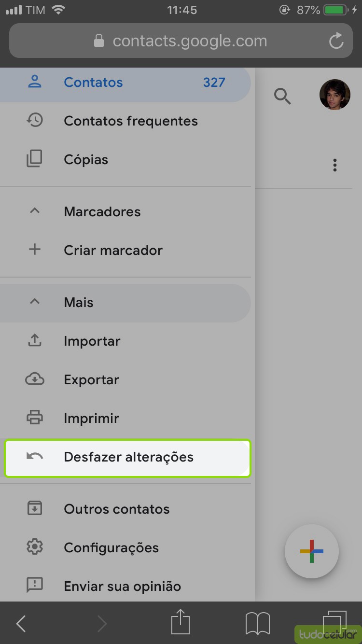Choose Exportar from the menu
The width and height of the screenshot is (362, 644).
[x=91, y=380]
